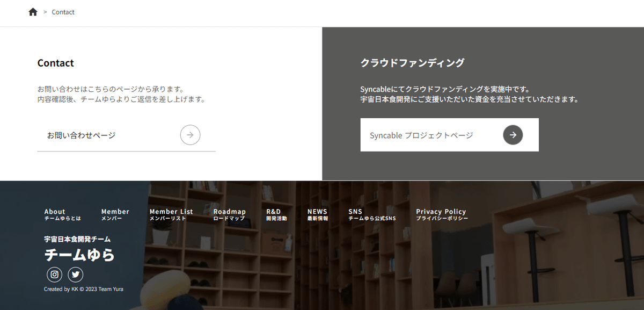Open the お問い合わせページ link
The image size is (644, 310).
click(126, 135)
